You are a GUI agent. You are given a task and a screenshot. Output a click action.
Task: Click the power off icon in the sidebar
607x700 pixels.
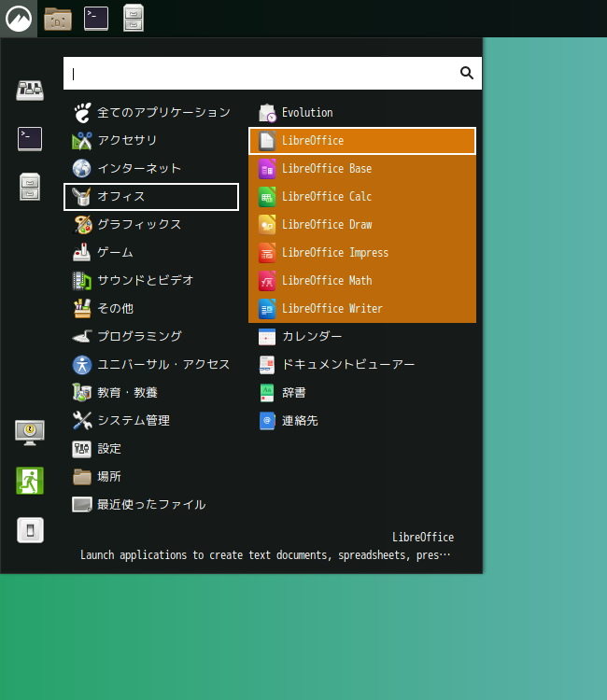[x=30, y=530]
